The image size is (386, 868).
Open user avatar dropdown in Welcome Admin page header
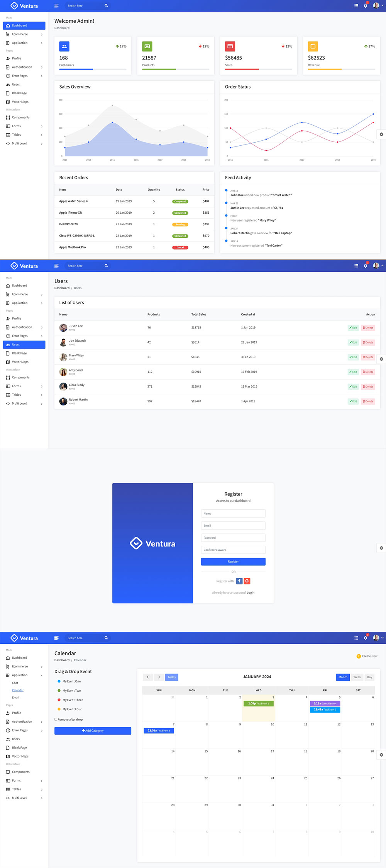coord(378,6)
